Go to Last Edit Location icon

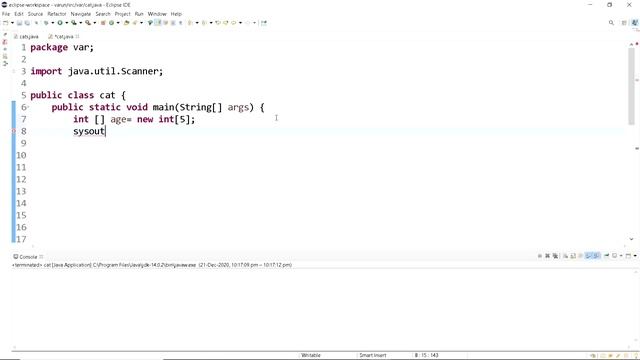[x=218, y=23]
